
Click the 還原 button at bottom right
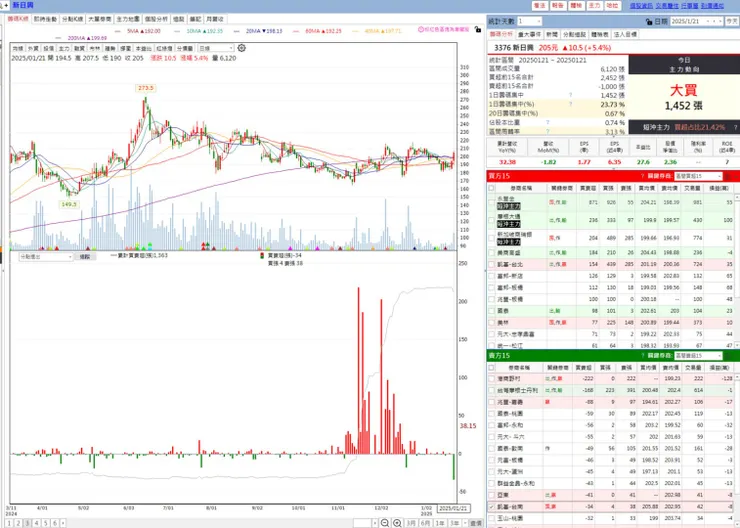[x=476, y=523]
